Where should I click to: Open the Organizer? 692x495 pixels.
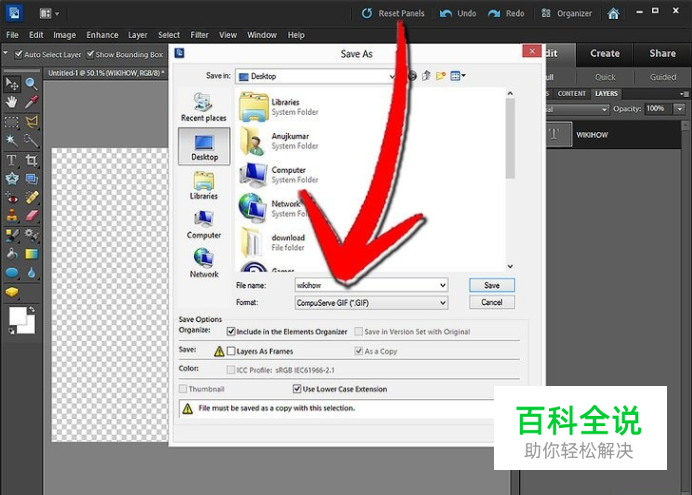click(566, 14)
